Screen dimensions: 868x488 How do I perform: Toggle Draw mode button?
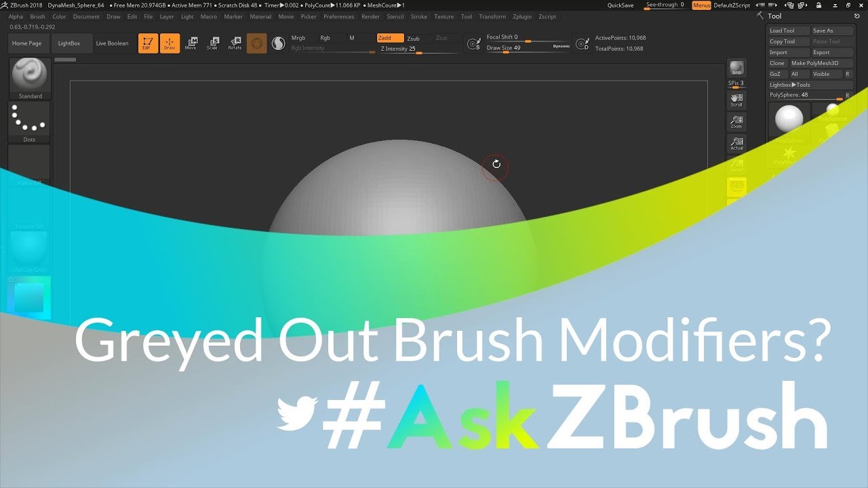click(x=170, y=43)
